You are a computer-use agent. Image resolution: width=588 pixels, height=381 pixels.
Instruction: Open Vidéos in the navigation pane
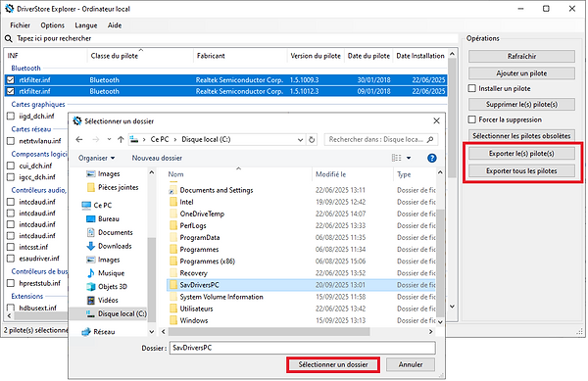coord(108,300)
